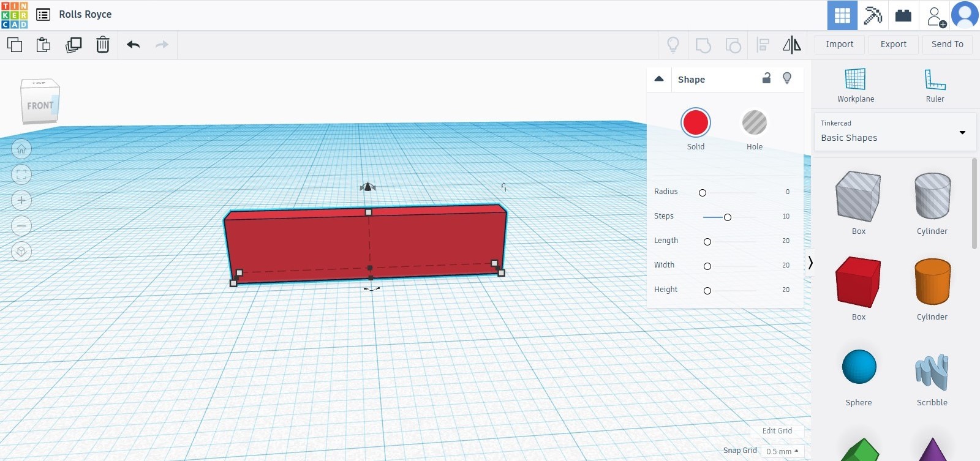Duplicate and repeat the selected shape
Image resolution: width=980 pixels, height=461 pixels.
[x=73, y=45]
